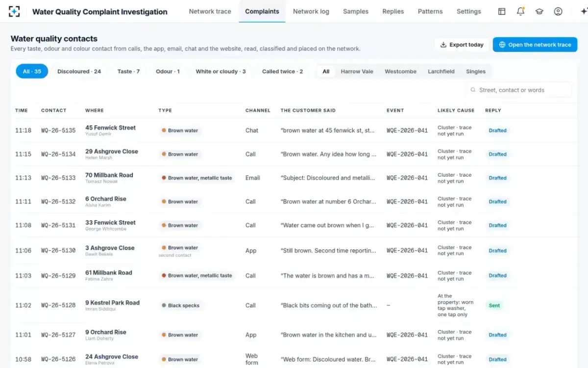Go to the Patterns tab
Image resolution: width=588 pixels, height=368 pixels.
pyautogui.click(x=430, y=11)
